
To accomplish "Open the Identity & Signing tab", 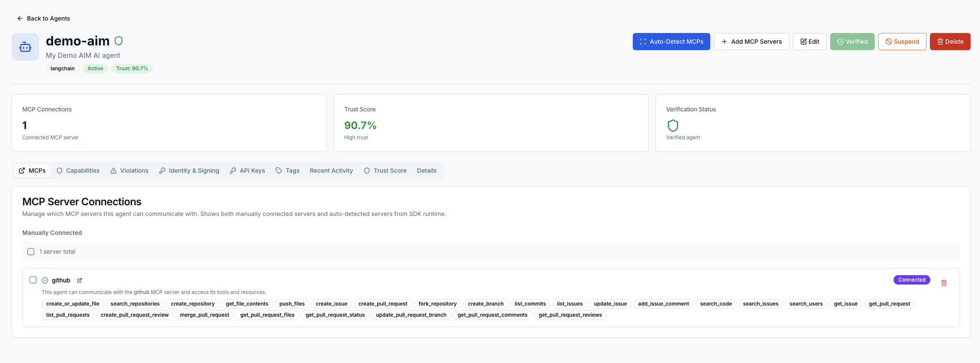I will [189, 171].
